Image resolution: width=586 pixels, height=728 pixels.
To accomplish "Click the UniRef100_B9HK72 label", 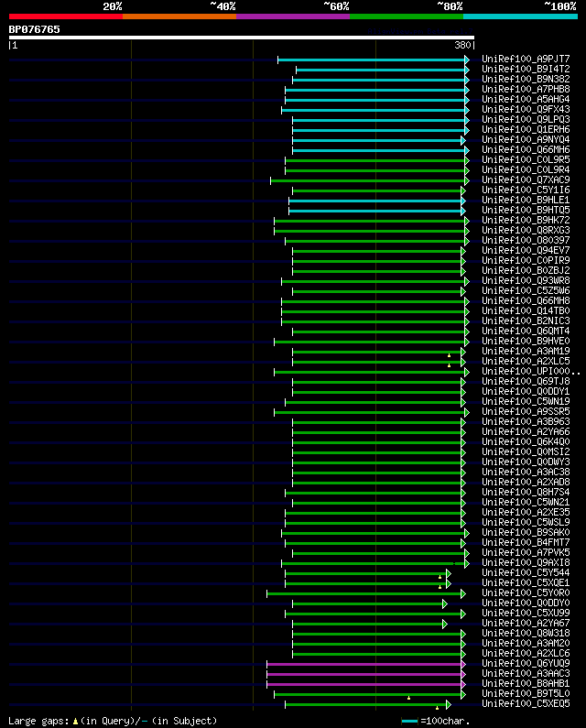I will pos(526,220).
